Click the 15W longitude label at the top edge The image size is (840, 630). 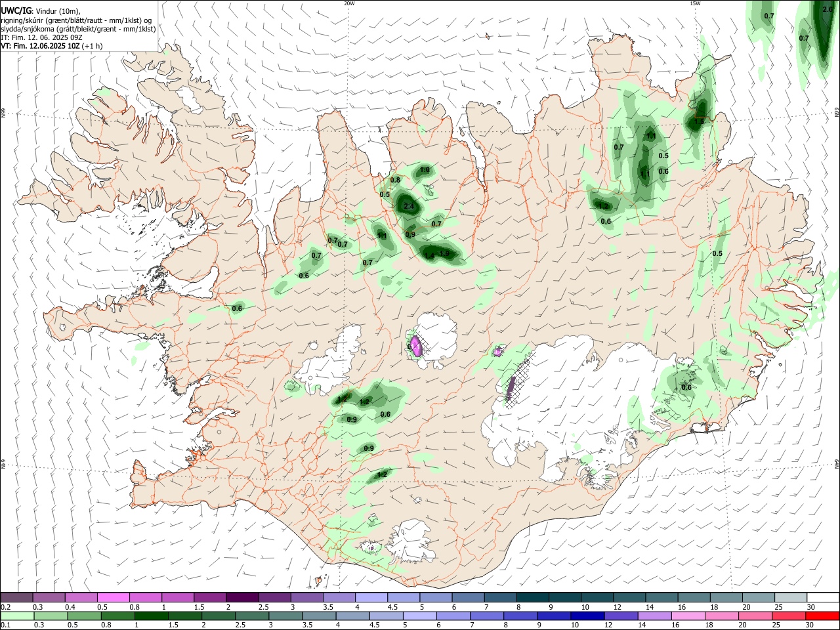click(695, 3)
